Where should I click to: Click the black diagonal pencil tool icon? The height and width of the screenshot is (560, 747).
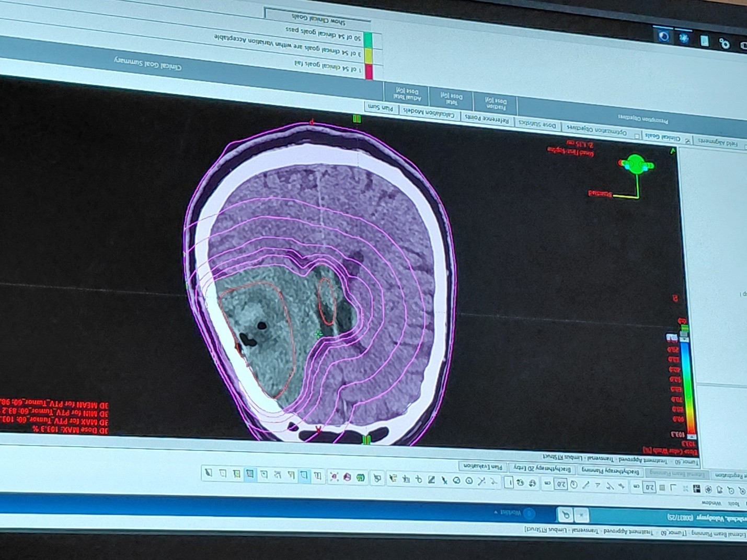[x=431, y=480]
